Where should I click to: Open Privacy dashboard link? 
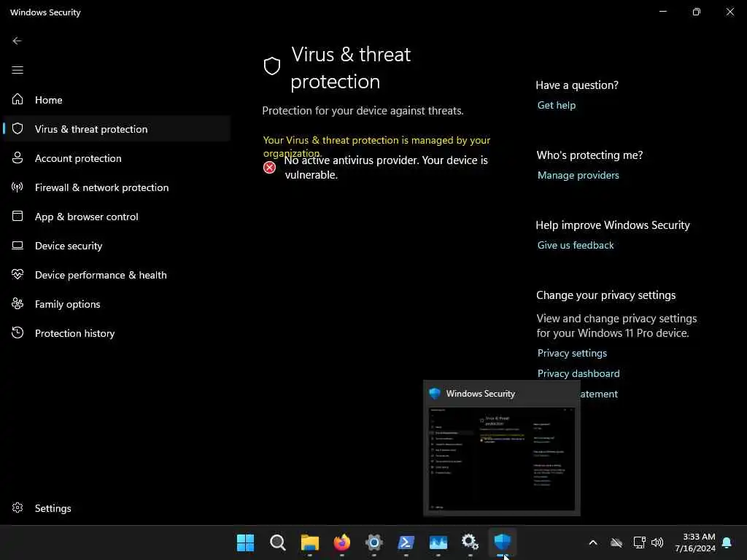[578, 373]
